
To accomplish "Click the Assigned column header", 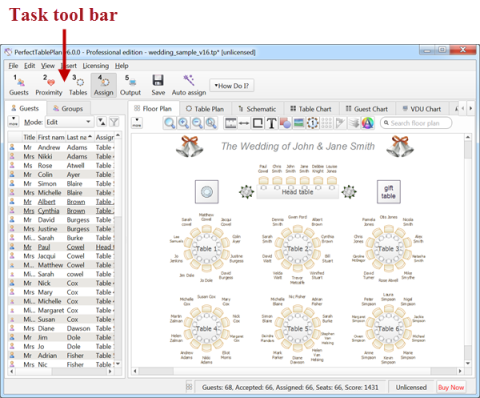I will [105, 137].
